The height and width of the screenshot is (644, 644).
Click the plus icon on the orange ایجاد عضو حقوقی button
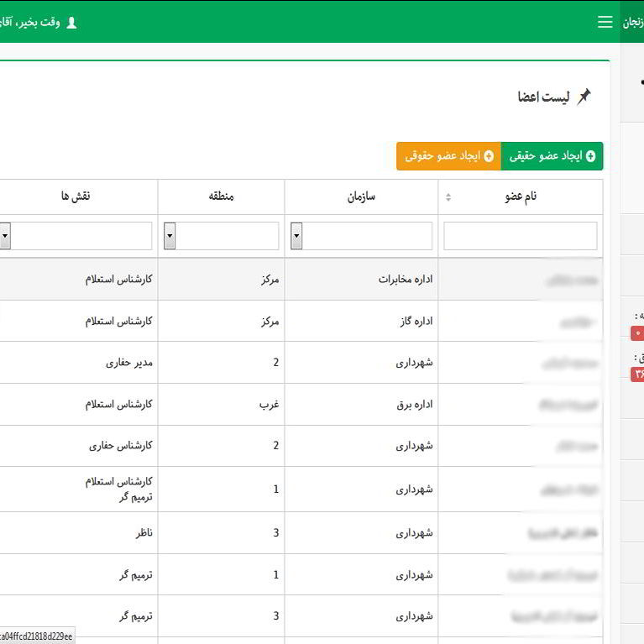pyautogui.click(x=489, y=157)
